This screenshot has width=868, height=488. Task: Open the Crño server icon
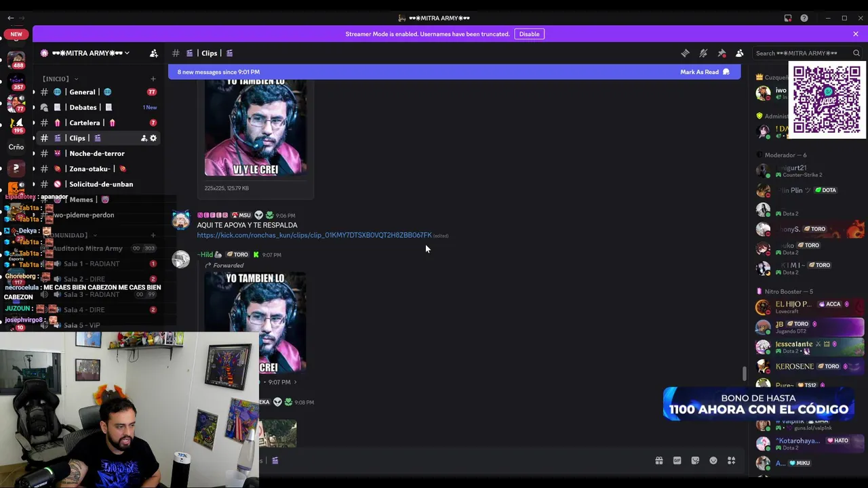(16, 146)
